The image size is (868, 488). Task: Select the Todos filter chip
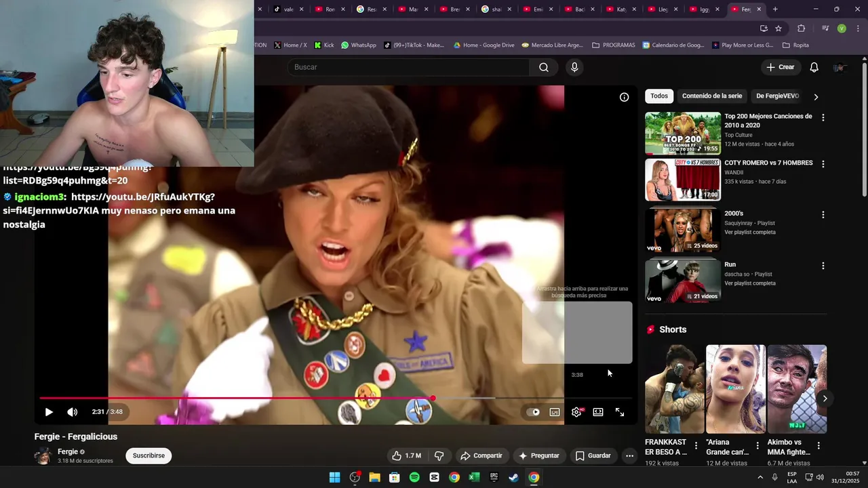659,96
